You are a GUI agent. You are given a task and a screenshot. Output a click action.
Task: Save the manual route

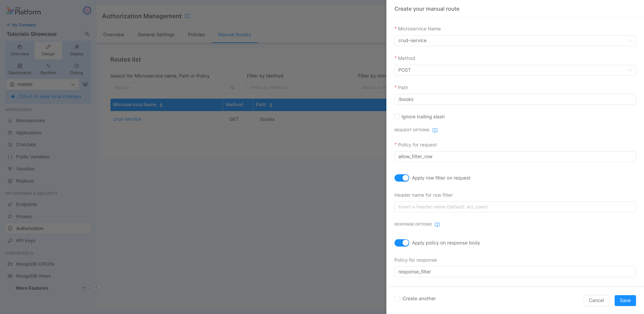click(625, 301)
